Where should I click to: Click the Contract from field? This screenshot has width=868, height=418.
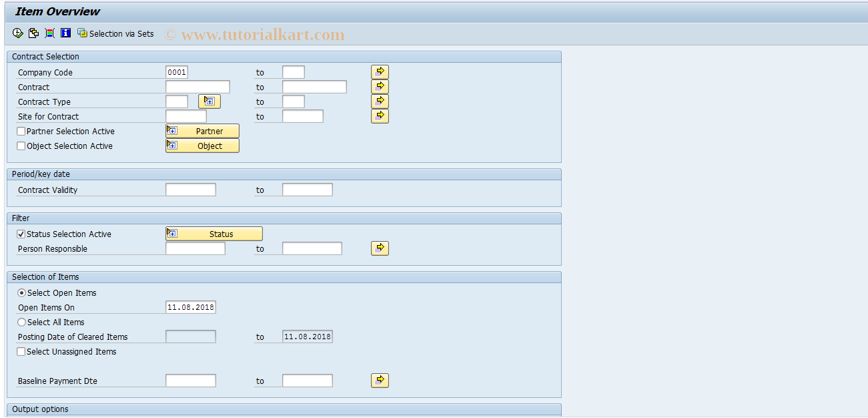(197, 87)
